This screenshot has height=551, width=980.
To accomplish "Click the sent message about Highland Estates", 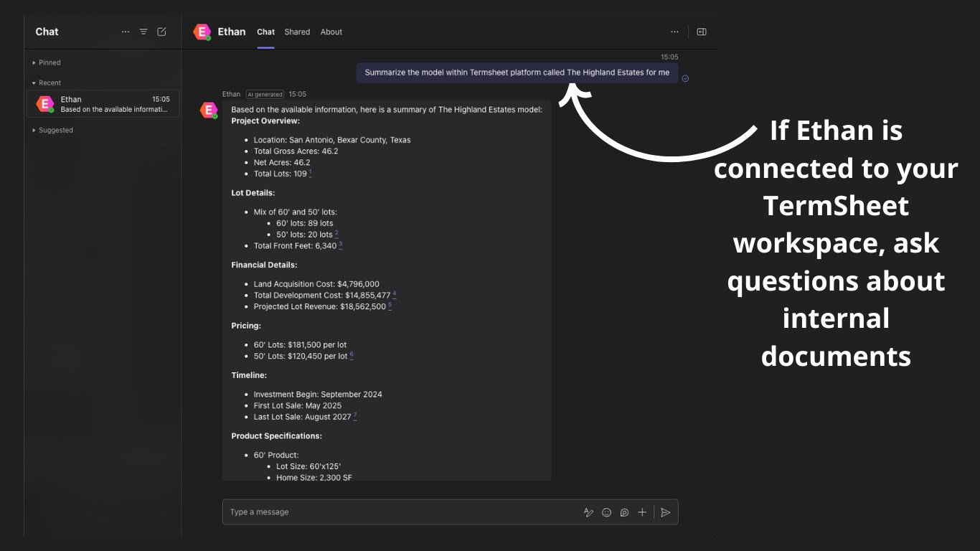I will pyautogui.click(x=517, y=72).
